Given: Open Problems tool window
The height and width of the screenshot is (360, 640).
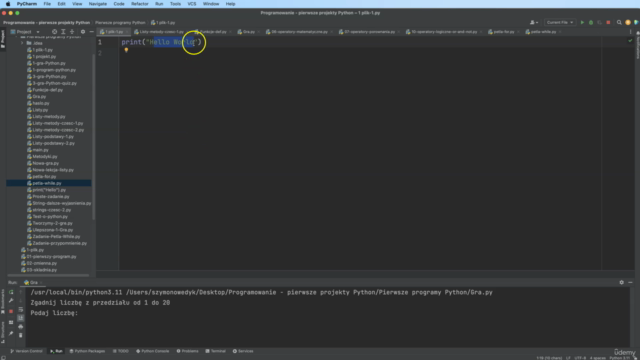Looking at the screenshot, I should click(x=187, y=351).
